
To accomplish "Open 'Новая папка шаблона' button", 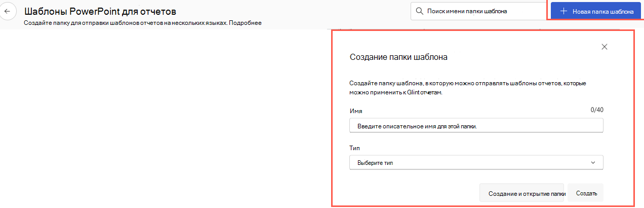I will click(x=596, y=11).
